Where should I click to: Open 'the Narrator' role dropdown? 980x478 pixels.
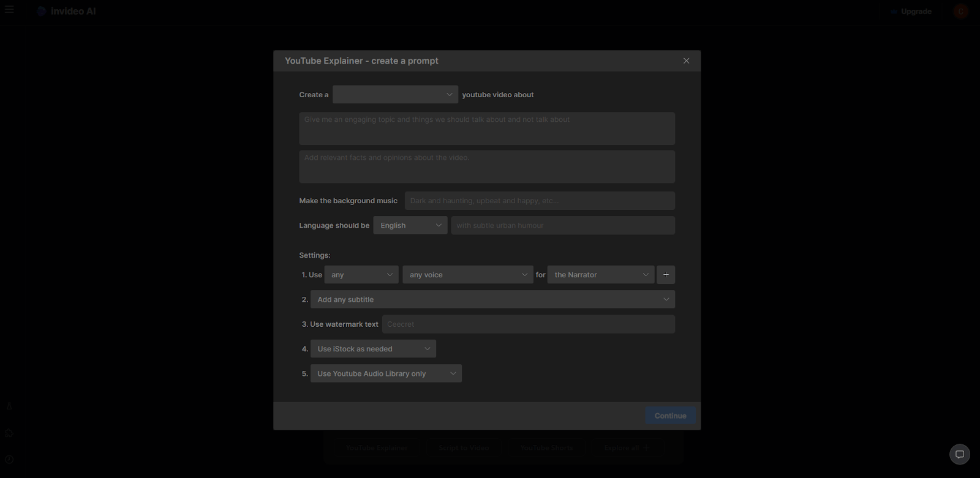click(601, 275)
